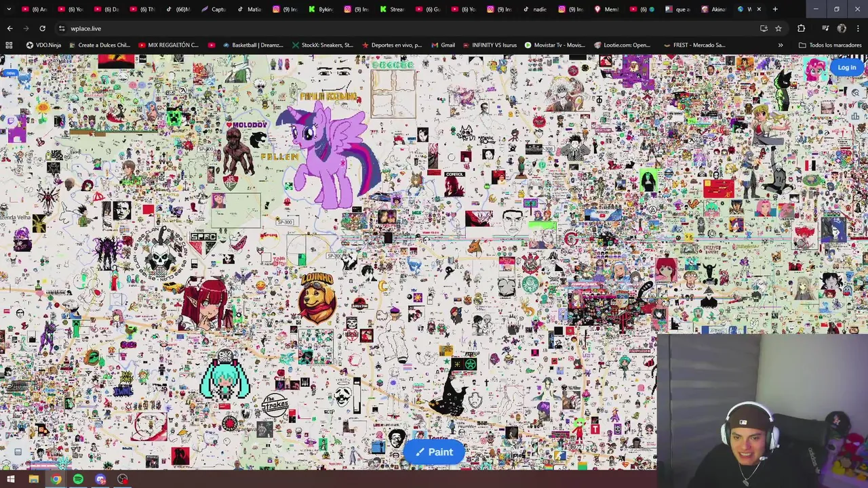Open Movistar Tv bookmark
The image size is (868, 488).
[x=554, y=45]
